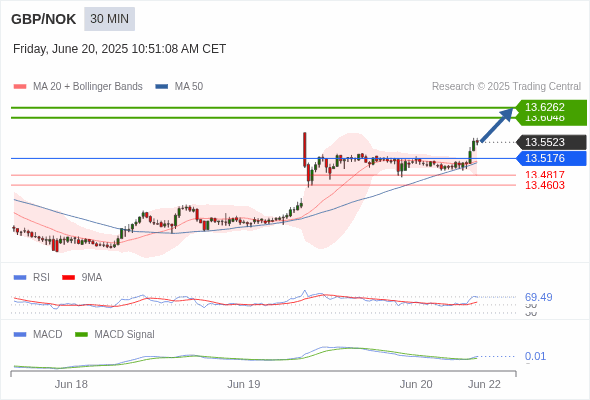Click the black 13.5523 current price tag
The image size is (590, 400).
[x=551, y=142]
